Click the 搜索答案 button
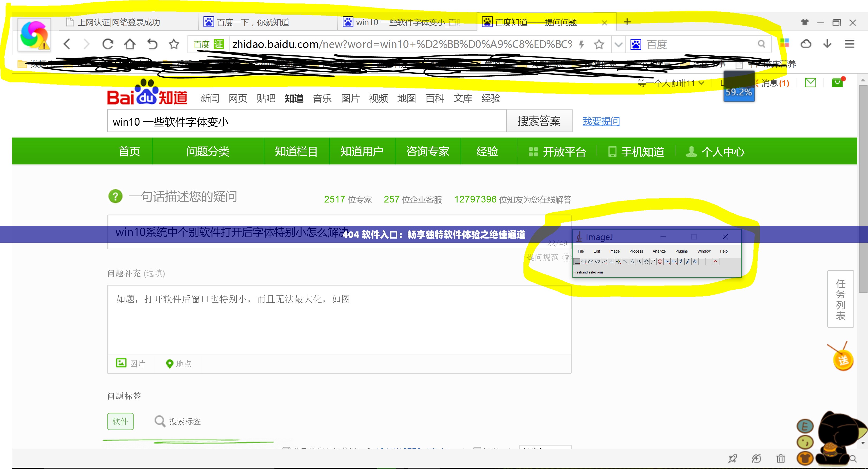 539,121
